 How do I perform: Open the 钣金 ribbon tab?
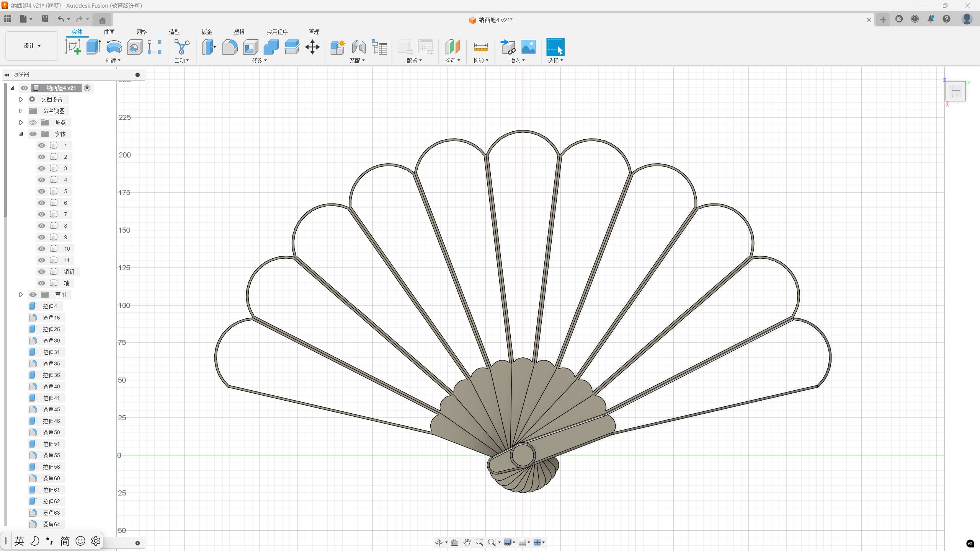(207, 32)
